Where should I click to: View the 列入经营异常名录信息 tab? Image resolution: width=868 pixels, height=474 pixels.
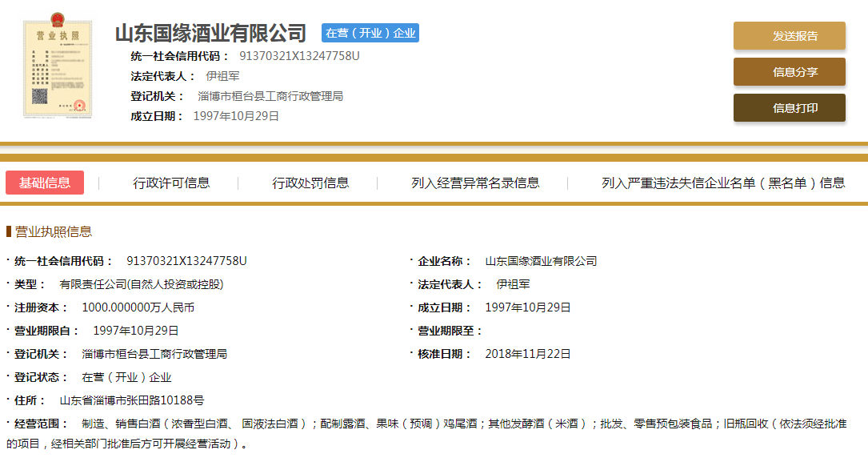(475, 183)
